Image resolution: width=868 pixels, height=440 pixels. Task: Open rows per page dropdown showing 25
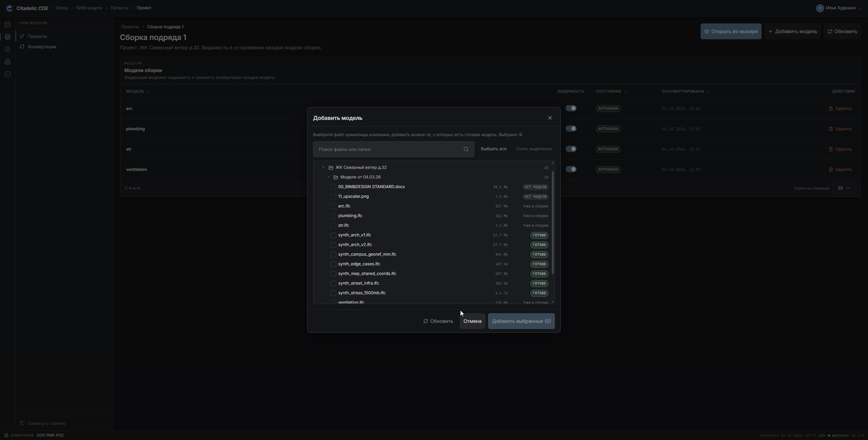[x=844, y=188]
